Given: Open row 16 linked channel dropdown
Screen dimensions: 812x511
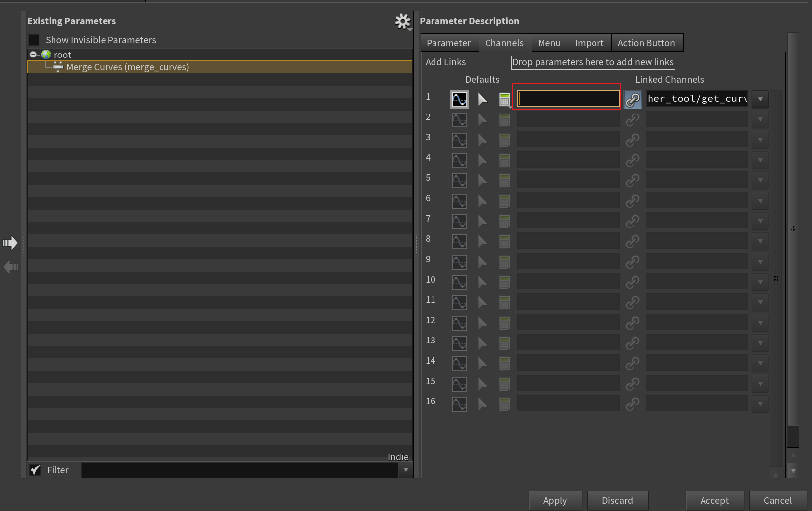Looking at the screenshot, I should 760,404.
